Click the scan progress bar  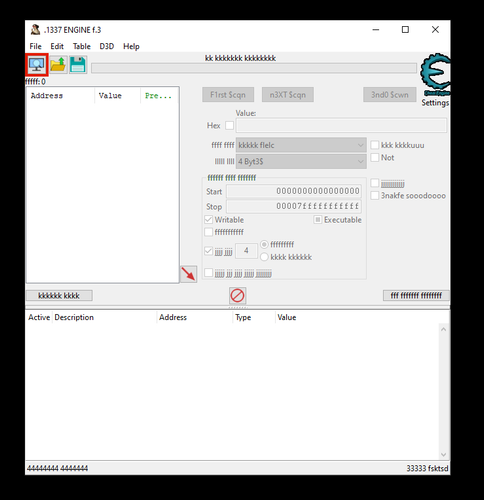pos(254,68)
